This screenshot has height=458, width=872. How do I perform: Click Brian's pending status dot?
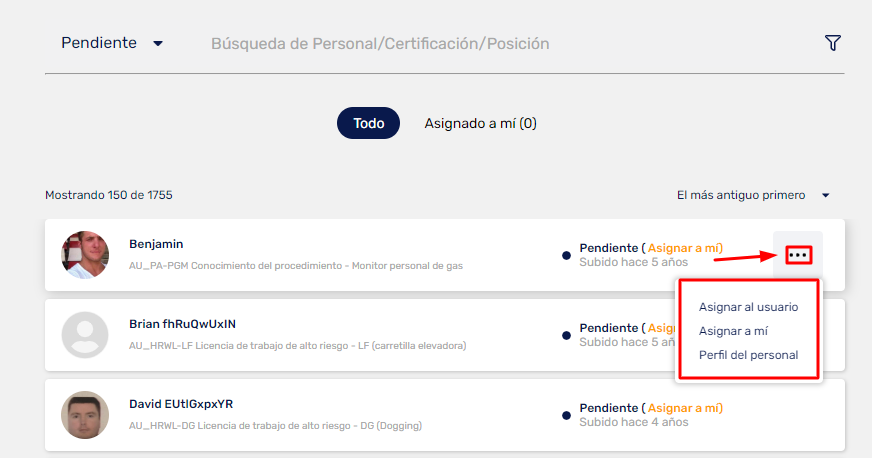click(566, 336)
